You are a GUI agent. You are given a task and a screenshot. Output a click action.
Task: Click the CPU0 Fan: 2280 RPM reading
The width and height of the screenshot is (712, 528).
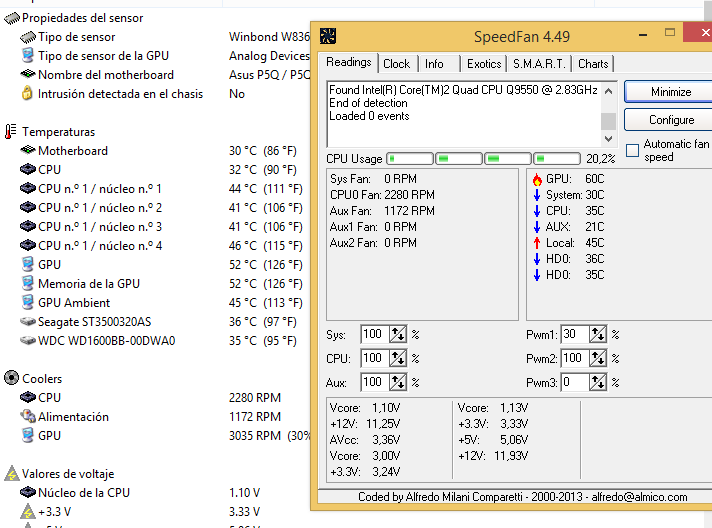382,195
